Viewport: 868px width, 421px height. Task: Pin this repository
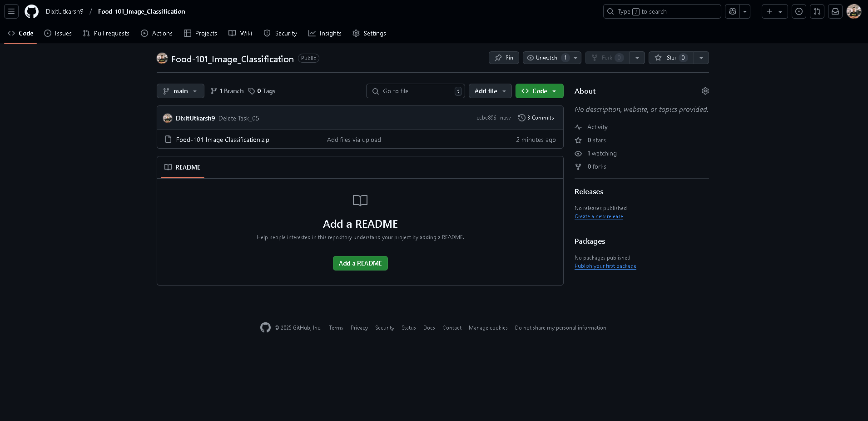point(504,58)
